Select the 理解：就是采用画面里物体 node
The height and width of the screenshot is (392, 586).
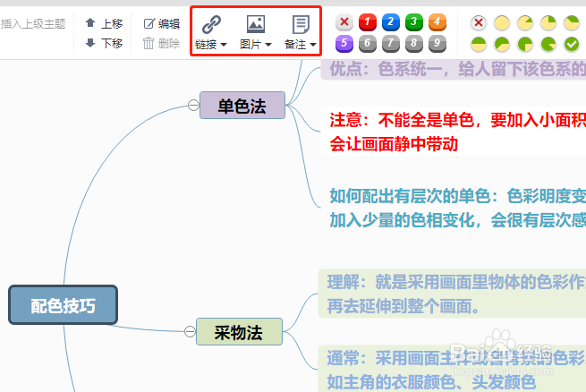point(452,294)
